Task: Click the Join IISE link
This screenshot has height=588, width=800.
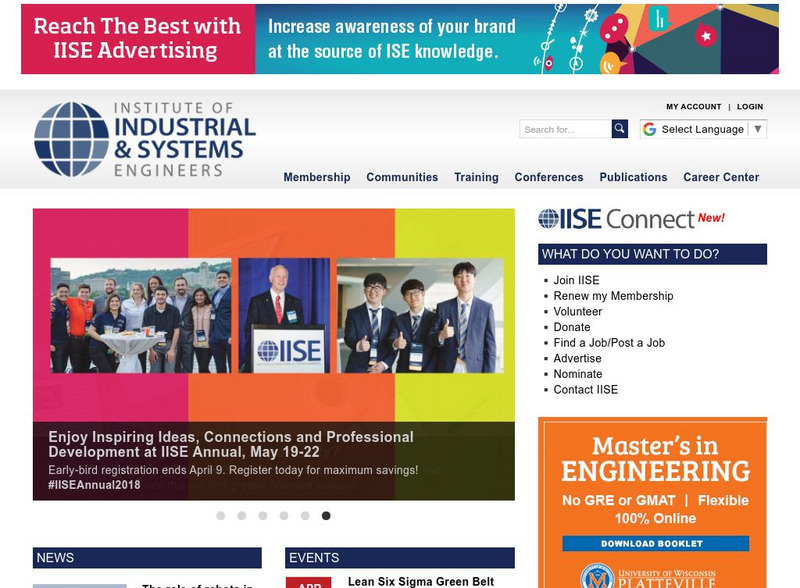Action: click(x=576, y=280)
